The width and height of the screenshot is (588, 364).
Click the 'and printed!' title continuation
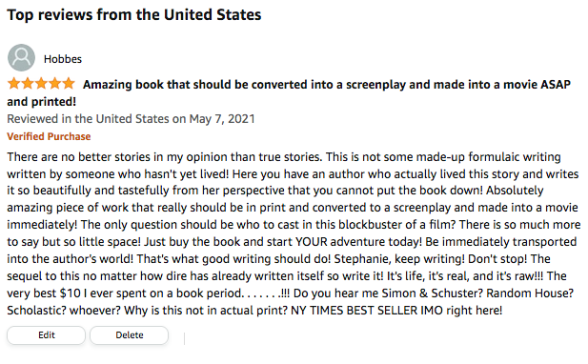(42, 102)
